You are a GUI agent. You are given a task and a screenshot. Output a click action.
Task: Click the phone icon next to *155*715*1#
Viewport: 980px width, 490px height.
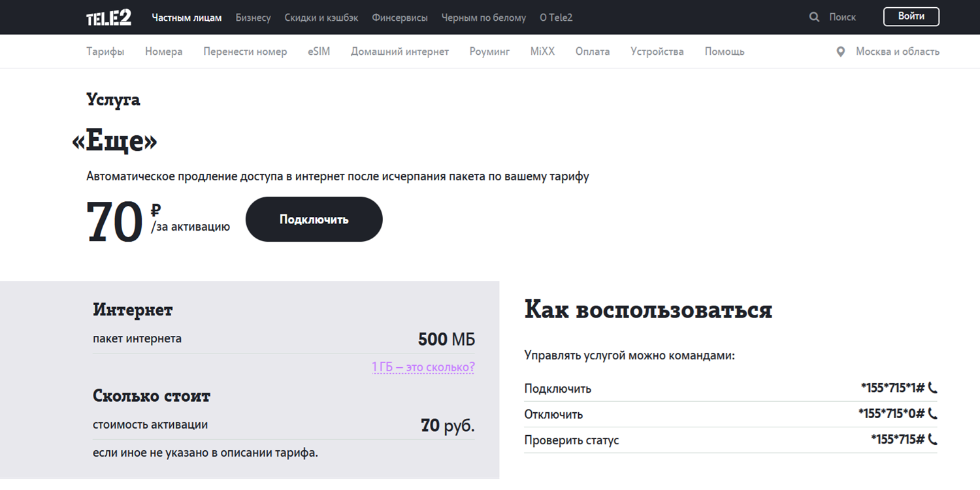(932, 388)
